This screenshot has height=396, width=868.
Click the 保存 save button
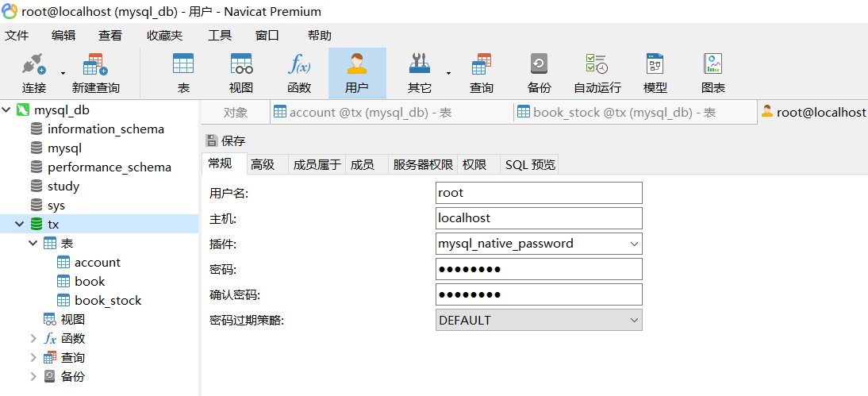tap(225, 140)
